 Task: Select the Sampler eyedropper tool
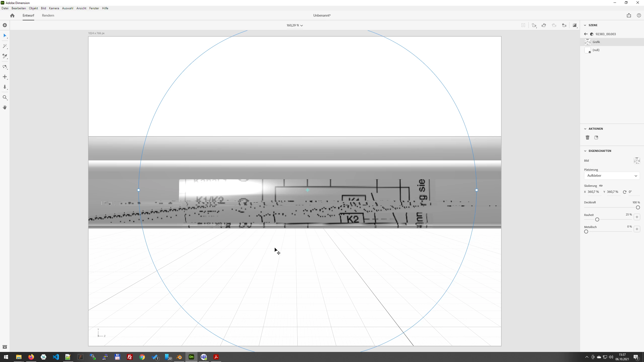(x=5, y=56)
